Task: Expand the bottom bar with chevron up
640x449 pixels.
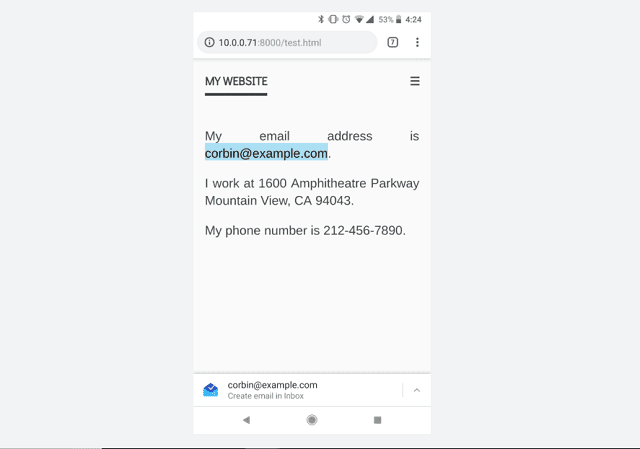Action: click(417, 390)
